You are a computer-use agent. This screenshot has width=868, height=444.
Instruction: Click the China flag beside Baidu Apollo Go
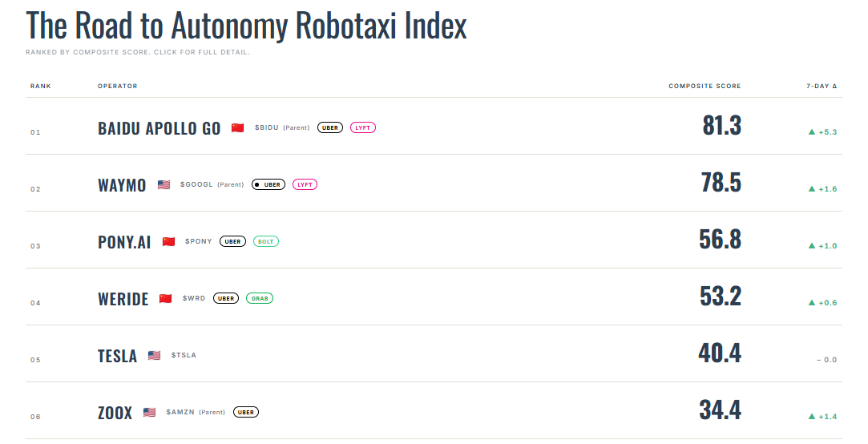[x=237, y=128]
